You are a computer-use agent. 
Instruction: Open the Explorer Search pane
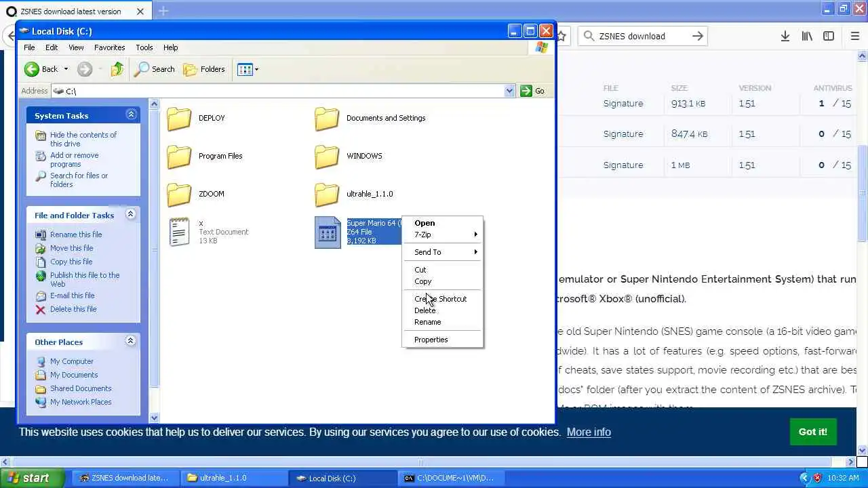155,69
